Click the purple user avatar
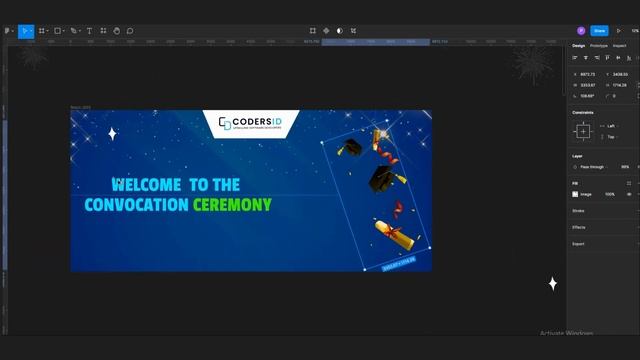Viewport: 640px width, 360px height. (581, 31)
